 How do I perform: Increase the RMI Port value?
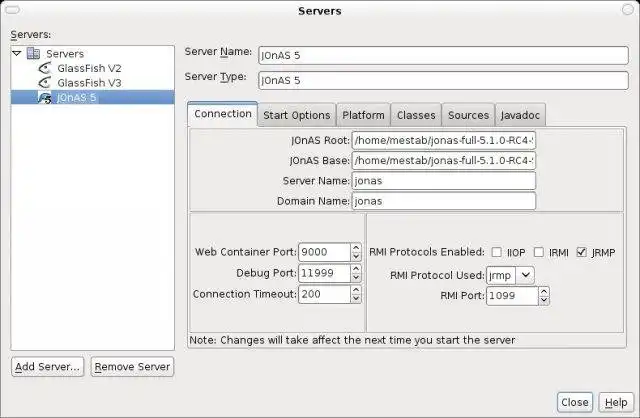(544, 291)
